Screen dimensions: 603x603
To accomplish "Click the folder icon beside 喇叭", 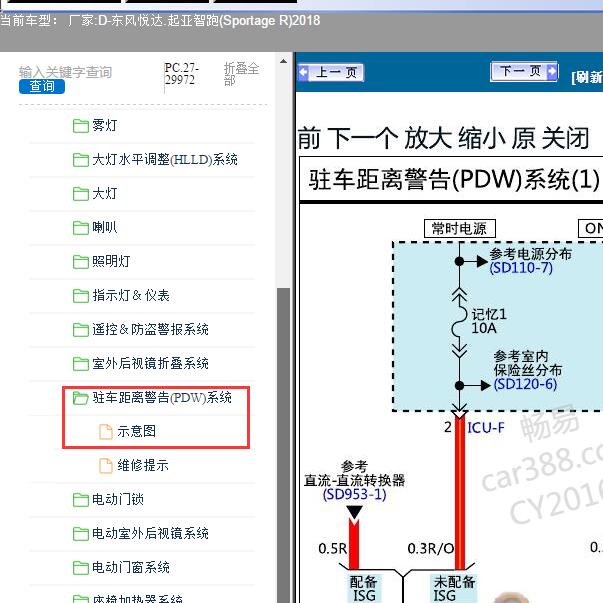I will click(x=80, y=227).
